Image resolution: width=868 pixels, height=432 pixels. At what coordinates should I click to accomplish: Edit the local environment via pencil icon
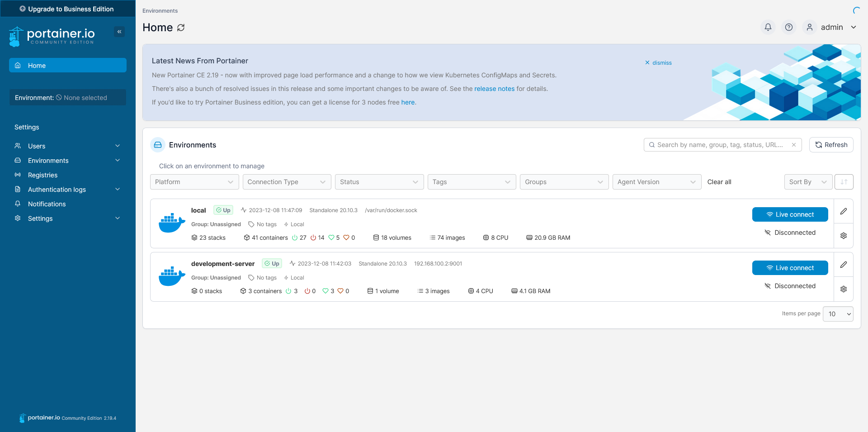(843, 211)
